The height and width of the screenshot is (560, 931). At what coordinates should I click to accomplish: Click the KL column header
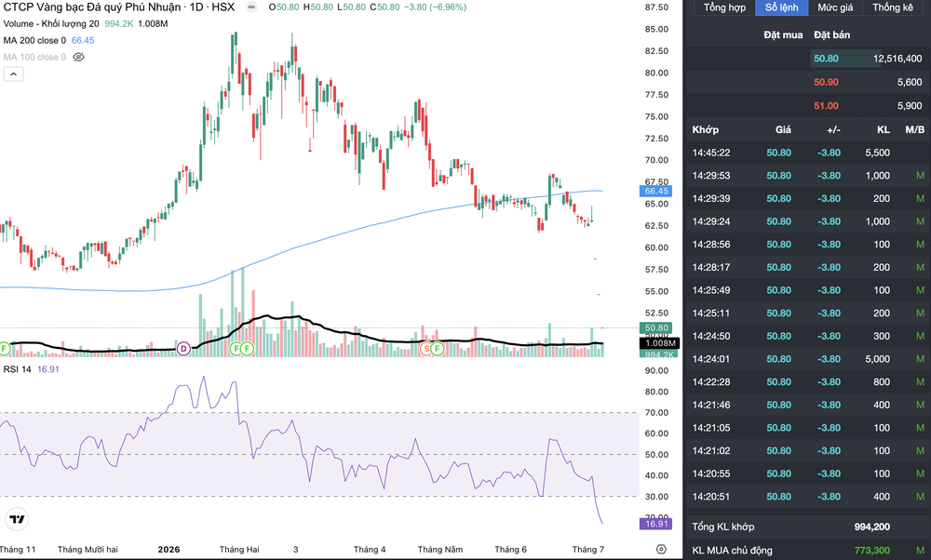[x=884, y=129]
